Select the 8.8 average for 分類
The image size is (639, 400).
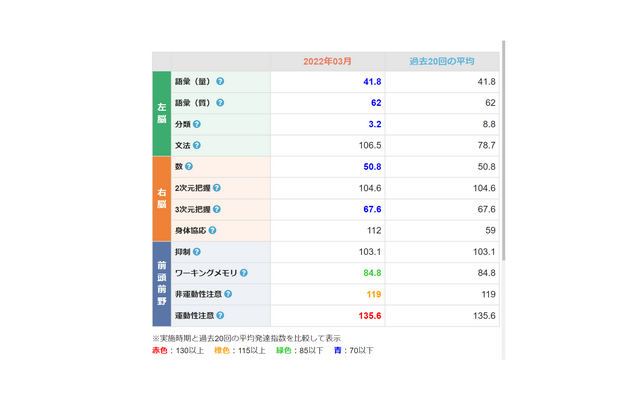pyautogui.click(x=489, y=124)
